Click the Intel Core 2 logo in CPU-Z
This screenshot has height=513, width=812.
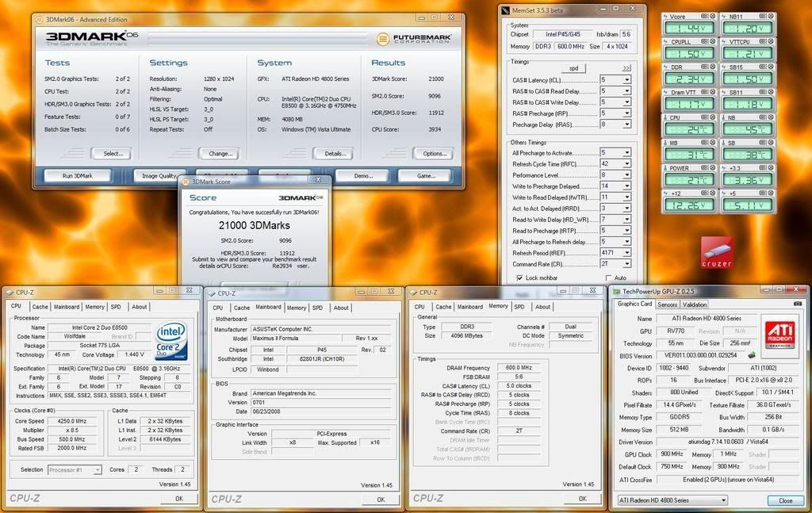pyautogui.click(x=171, y=342)
